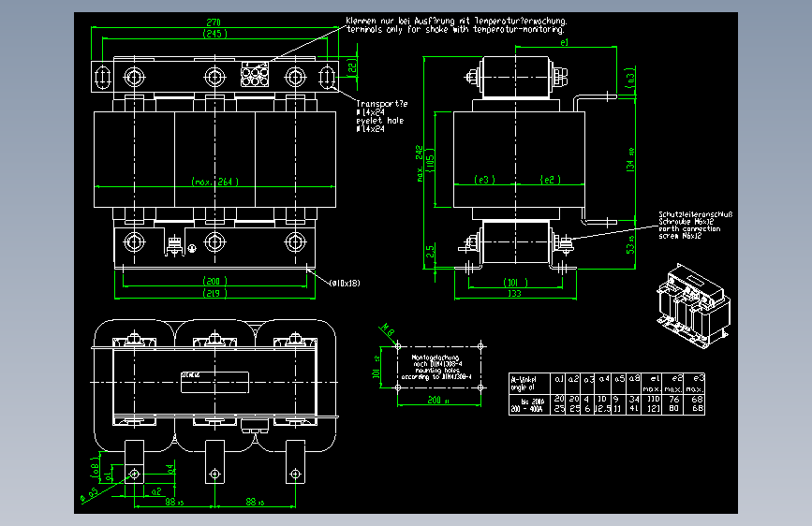Click the "12.5" value in a4 column

(x=602, y=408)
